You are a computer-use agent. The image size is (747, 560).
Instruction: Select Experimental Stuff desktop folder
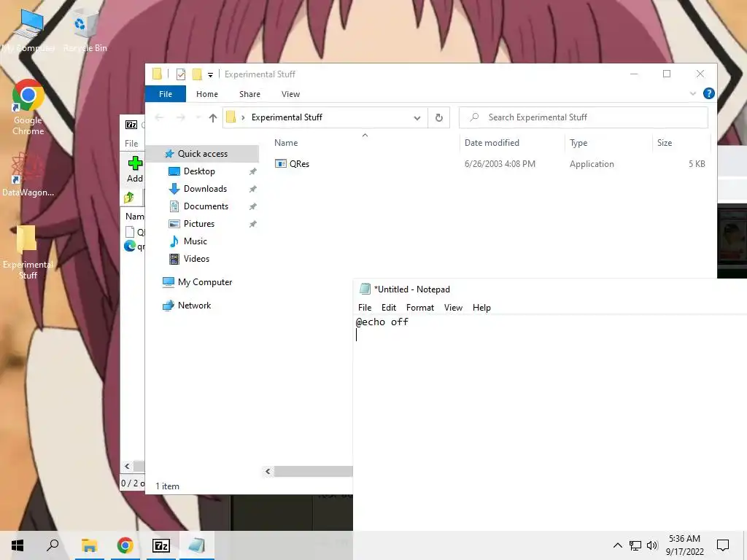tap(28, 252)
